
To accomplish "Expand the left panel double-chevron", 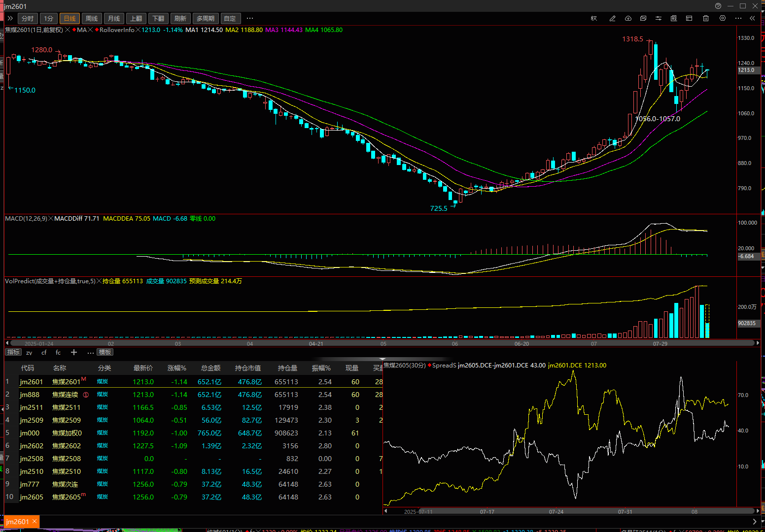I will [10, 18].
